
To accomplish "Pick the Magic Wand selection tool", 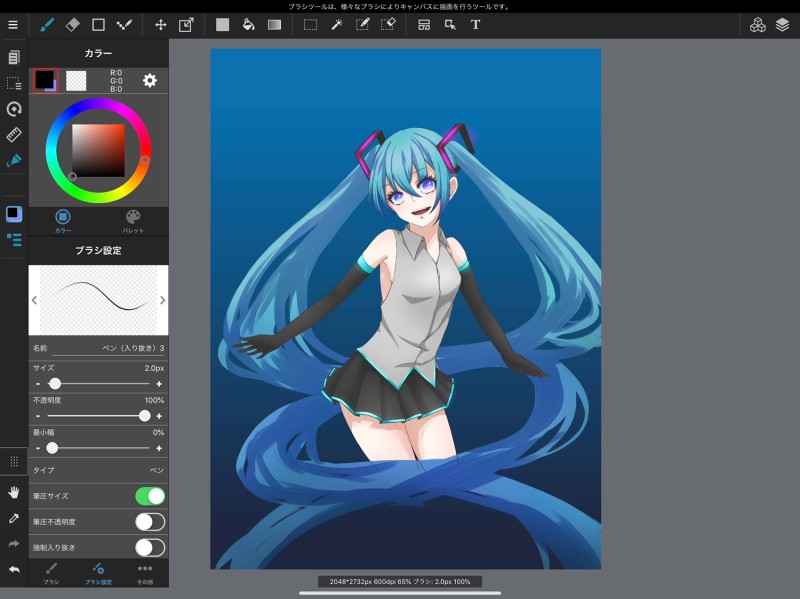I will 337,24.
